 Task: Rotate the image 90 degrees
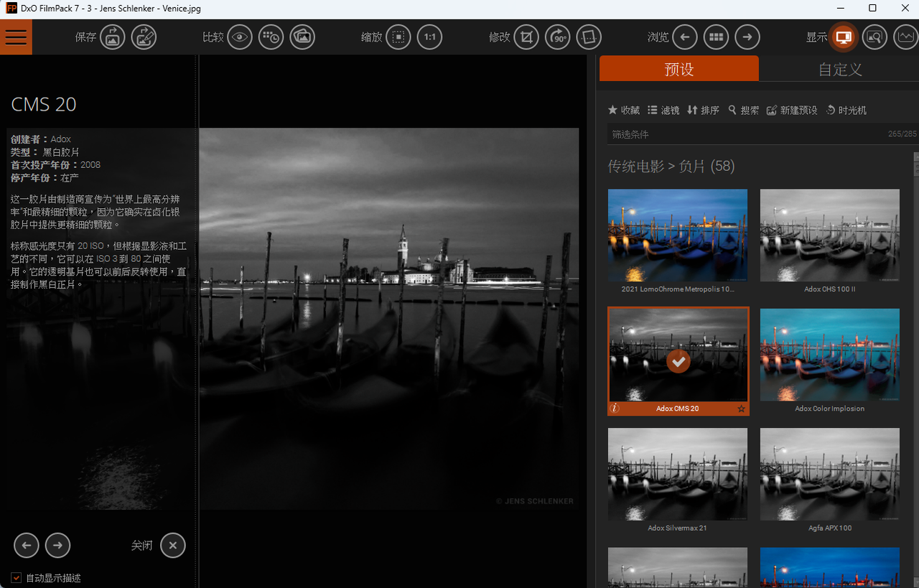pos(558,37)
